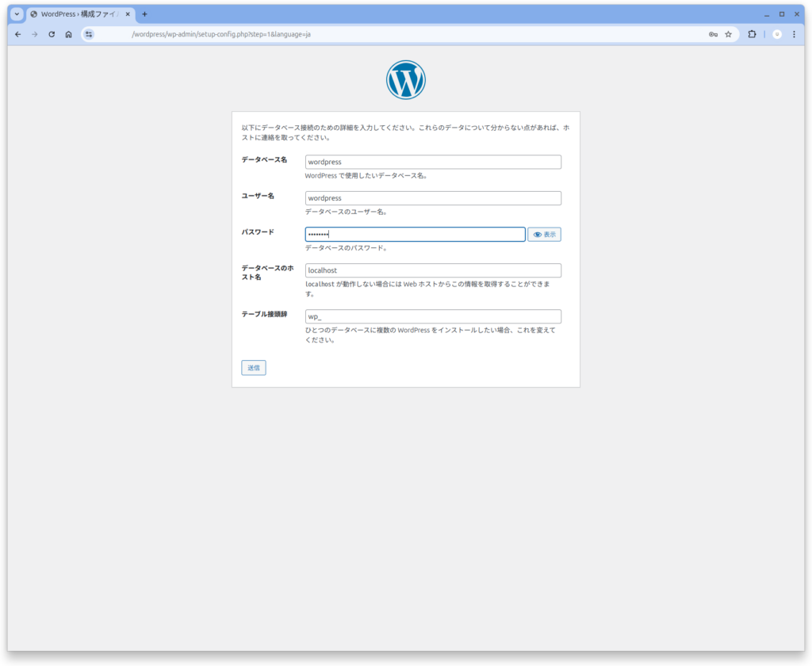Click the データベースのユーザー名。 hint text
Image resolution: width=812 pixels, height=666 pixels.
tap(347, 212)
